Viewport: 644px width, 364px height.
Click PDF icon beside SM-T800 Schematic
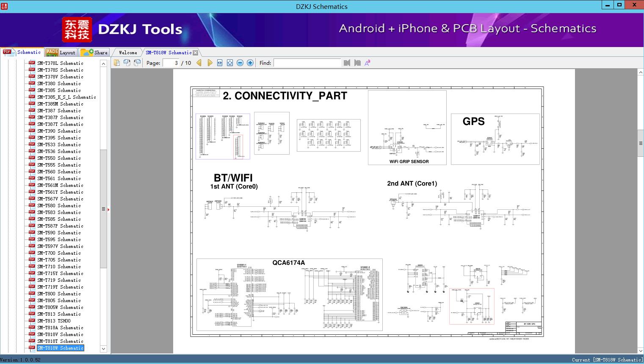pyautogui.click(x=32, y=293)
